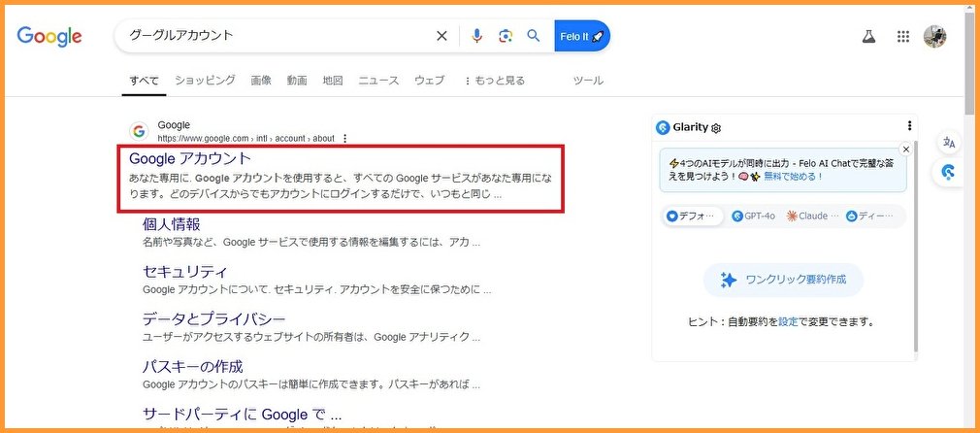Select the ディー… model tab
This screenshot has width=980, height=433.
click(x=870, y=216)
